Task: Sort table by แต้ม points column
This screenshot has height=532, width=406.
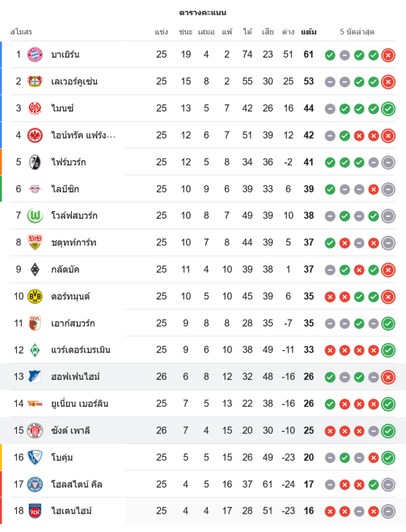Action: pos(309,32)
